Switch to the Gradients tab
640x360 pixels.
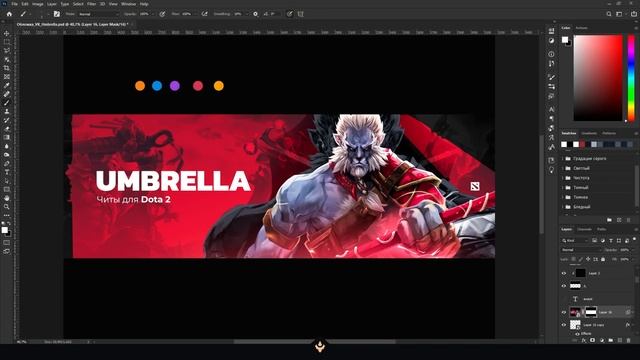(x=589, y=133)
